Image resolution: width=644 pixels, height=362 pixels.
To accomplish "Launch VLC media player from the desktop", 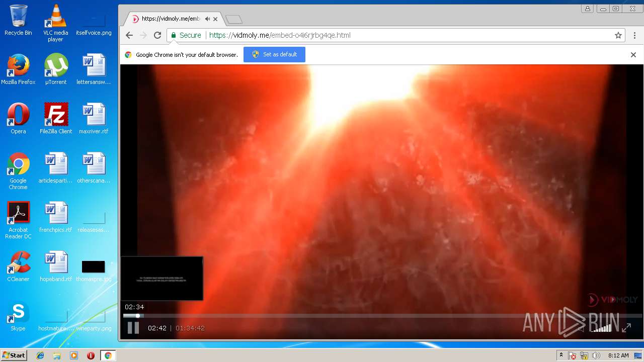I will coord(55,23).
